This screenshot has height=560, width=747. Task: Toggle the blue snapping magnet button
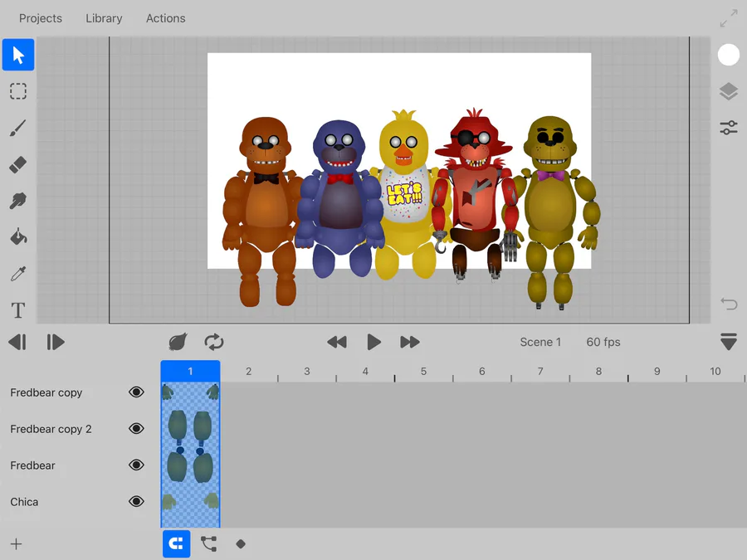click(176, 543)
